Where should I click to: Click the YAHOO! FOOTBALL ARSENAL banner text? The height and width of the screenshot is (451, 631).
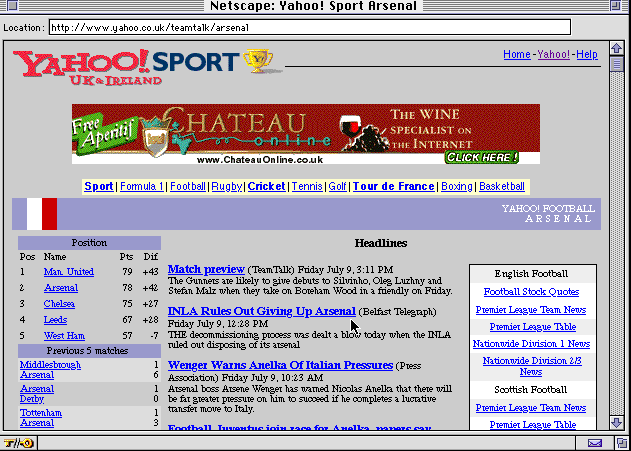tap(549, 214)
